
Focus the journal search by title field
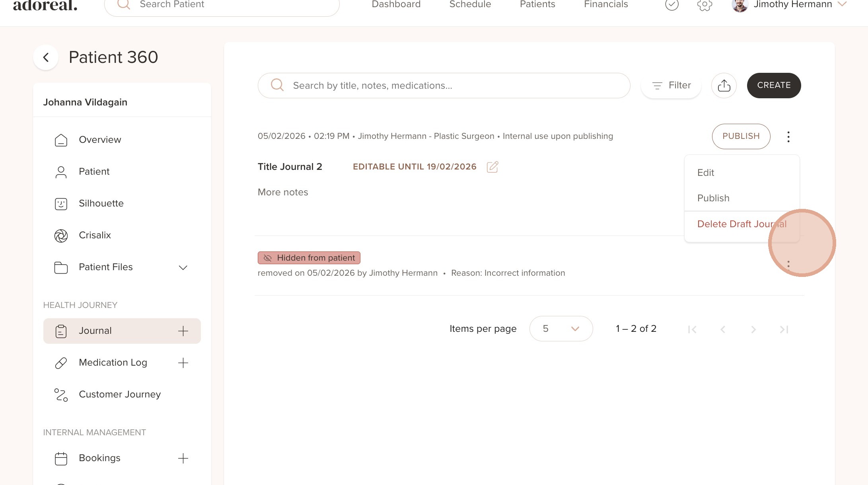(444, 86)
